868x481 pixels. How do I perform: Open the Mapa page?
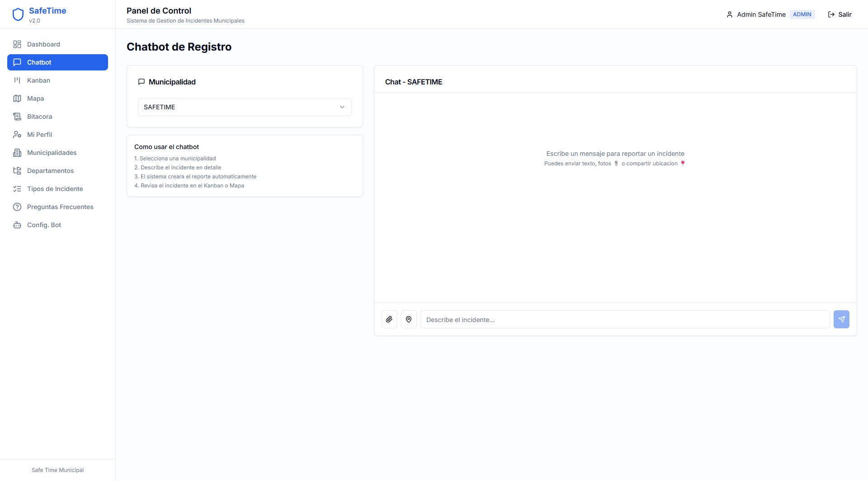57,98
